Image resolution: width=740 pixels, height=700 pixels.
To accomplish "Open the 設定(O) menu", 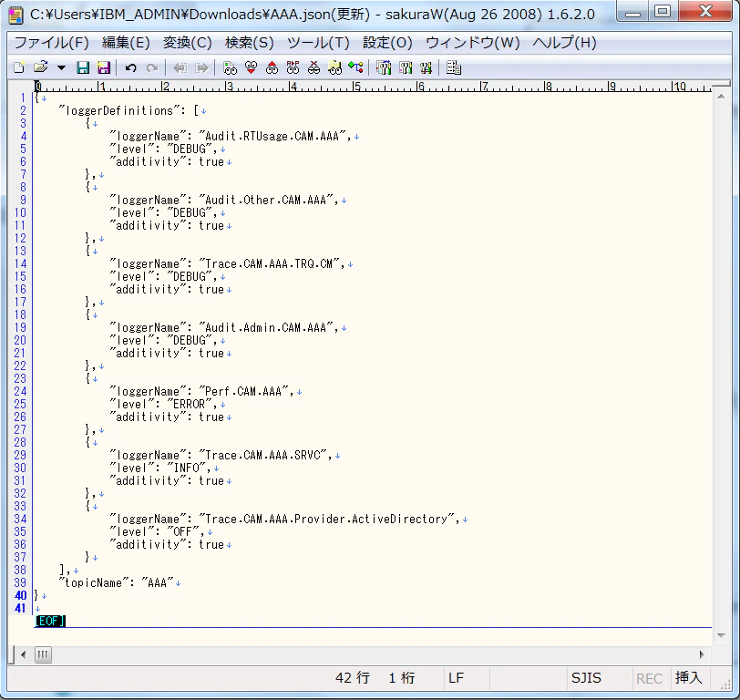I will tap(387, 43).
